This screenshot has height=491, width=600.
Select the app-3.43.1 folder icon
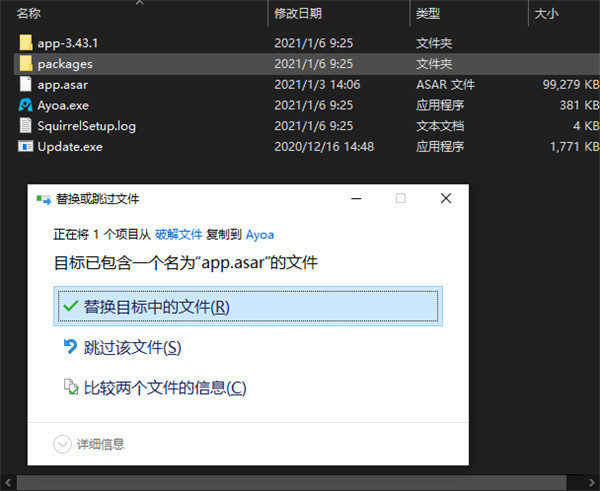[26, 43]
